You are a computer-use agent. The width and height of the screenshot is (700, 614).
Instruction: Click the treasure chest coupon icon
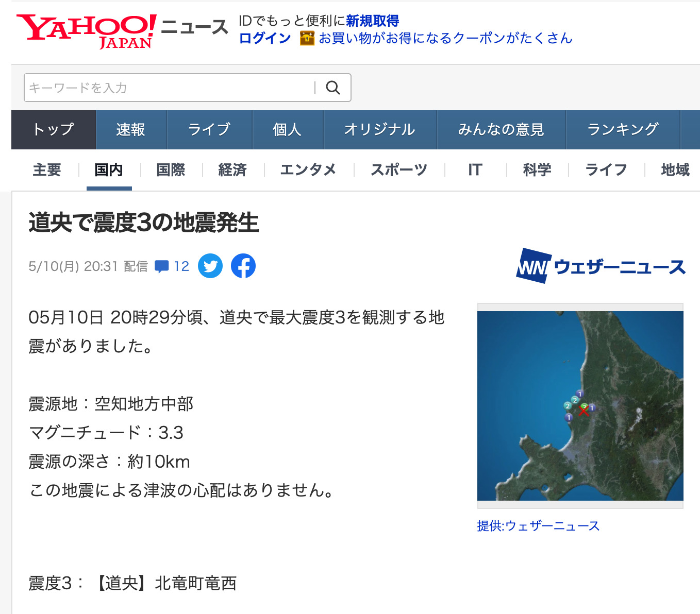point(306,37)
